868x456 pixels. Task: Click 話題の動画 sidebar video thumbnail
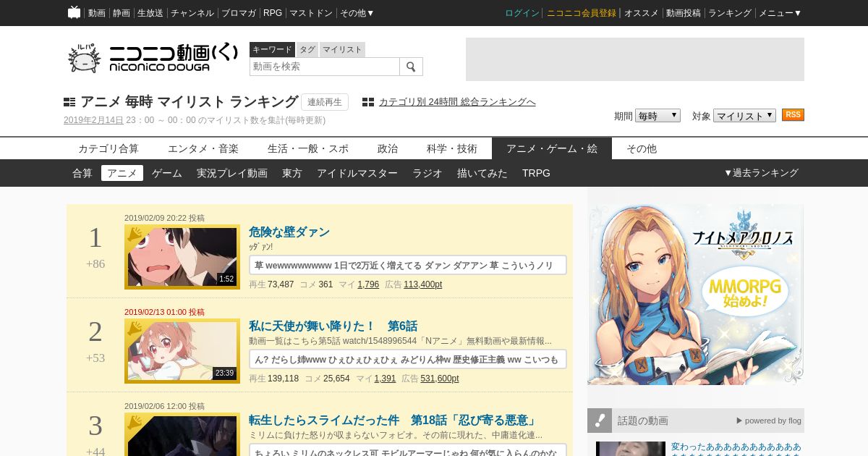click(x=631, y=449)
